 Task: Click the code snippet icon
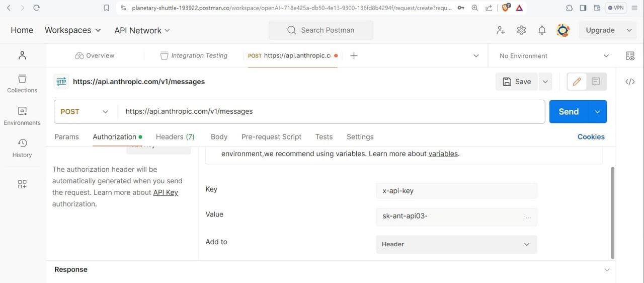(x=630, y=82)
